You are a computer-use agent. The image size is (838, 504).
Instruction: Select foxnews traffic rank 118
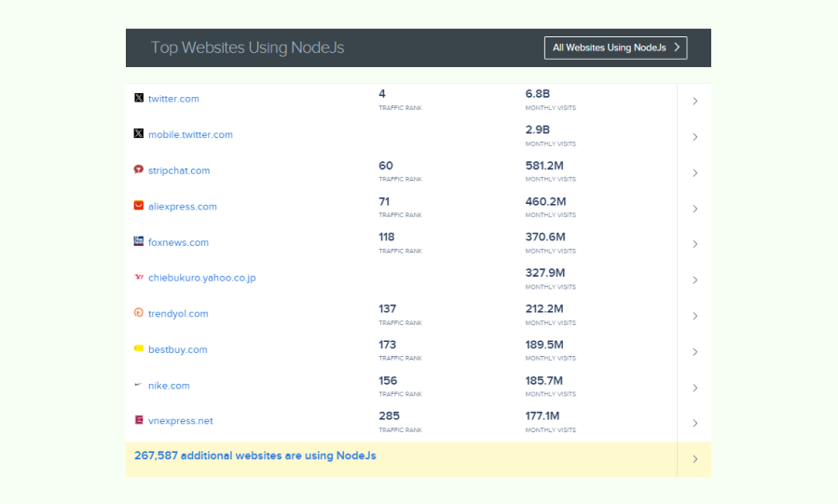click(387, 237)
